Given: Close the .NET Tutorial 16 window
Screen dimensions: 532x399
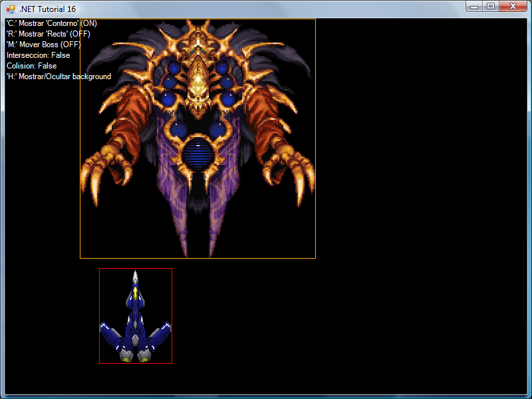Looking at the screenshot, I should click(513, 6).
